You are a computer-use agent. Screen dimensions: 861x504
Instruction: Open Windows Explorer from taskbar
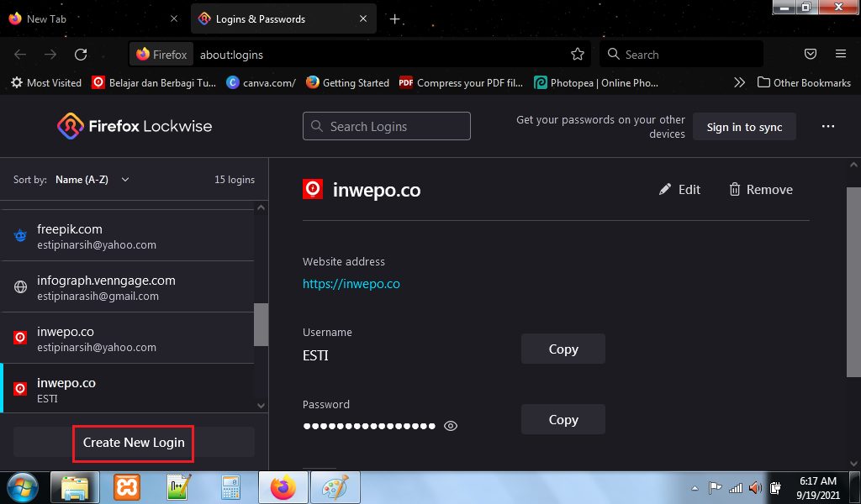(75, 487)
